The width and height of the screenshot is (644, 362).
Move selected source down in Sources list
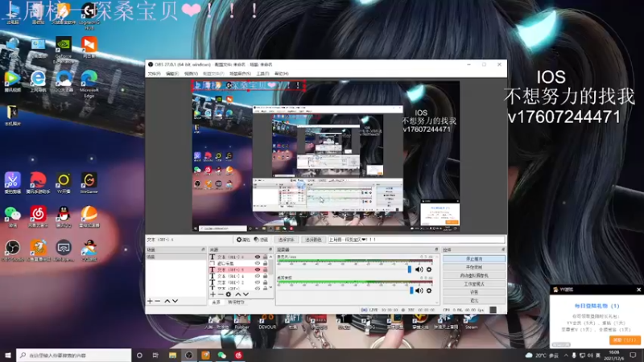246,294
